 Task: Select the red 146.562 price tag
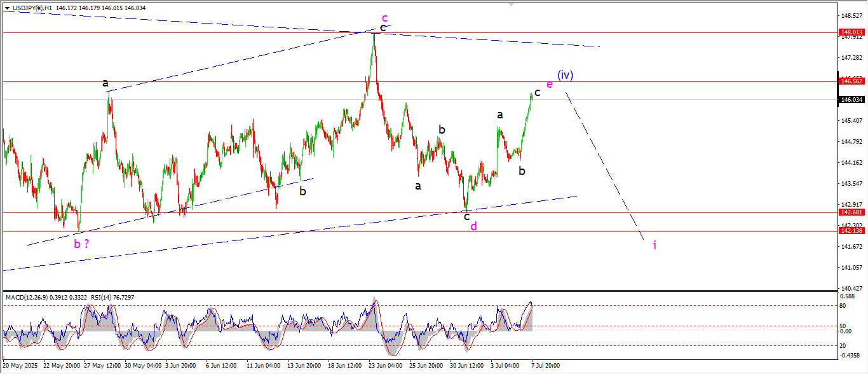(851, 81)
